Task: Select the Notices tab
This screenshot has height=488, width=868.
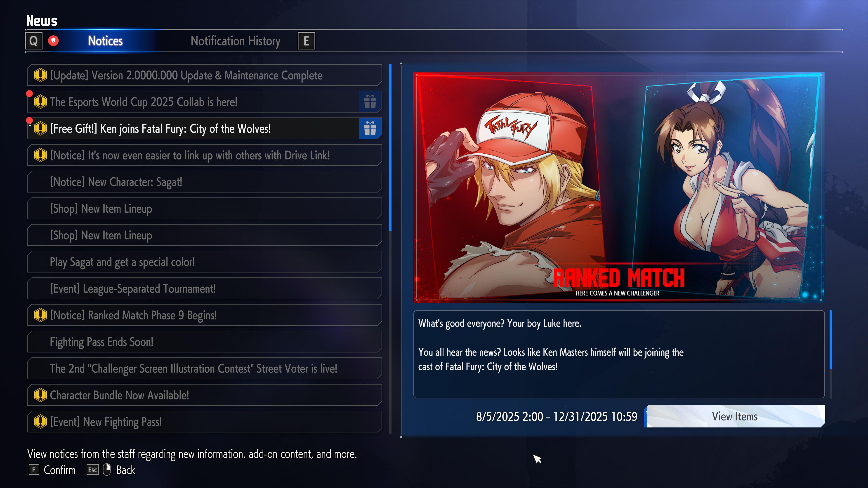Action: [x=106, y=41]
